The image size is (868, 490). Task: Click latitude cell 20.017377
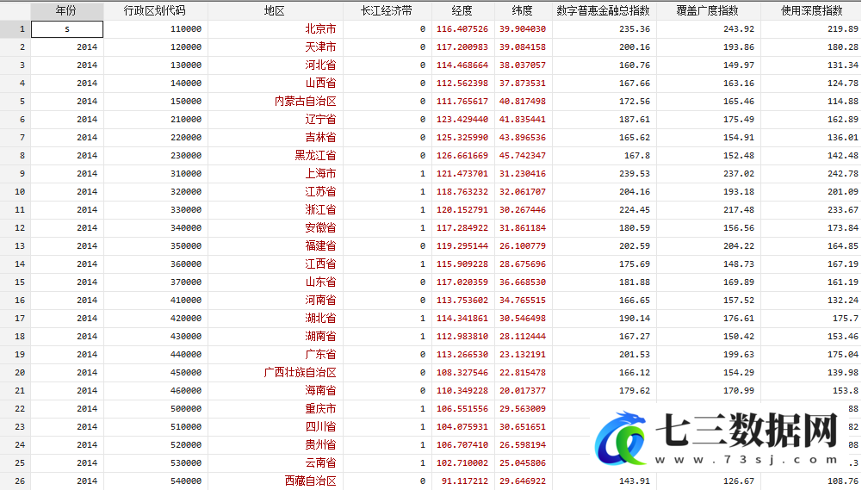point(522,390)
